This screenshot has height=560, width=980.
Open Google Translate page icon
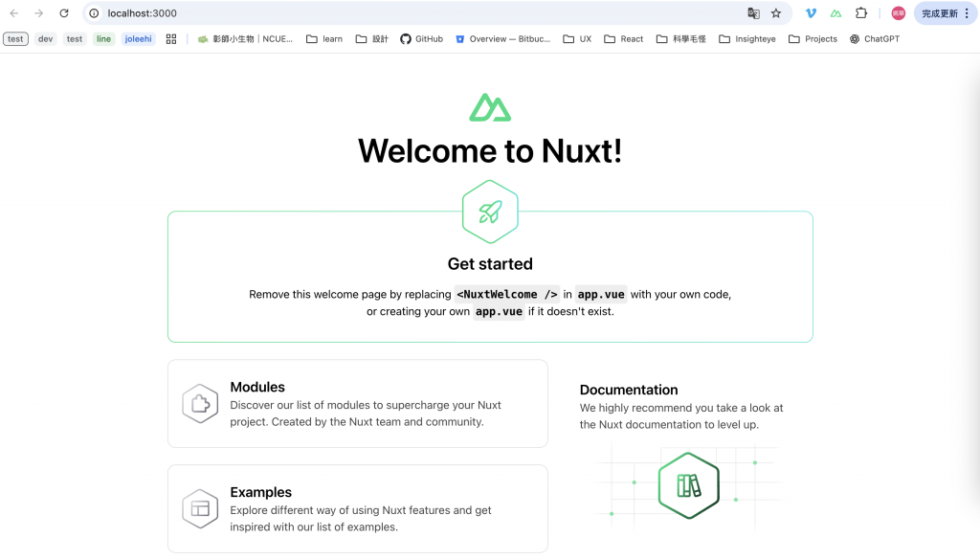(x=754, y=13)
